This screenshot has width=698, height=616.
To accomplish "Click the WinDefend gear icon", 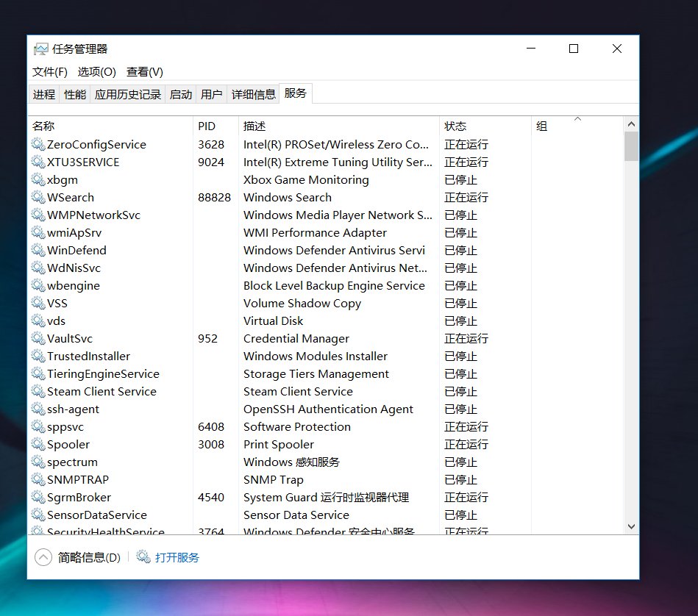I will pos(38,250).
